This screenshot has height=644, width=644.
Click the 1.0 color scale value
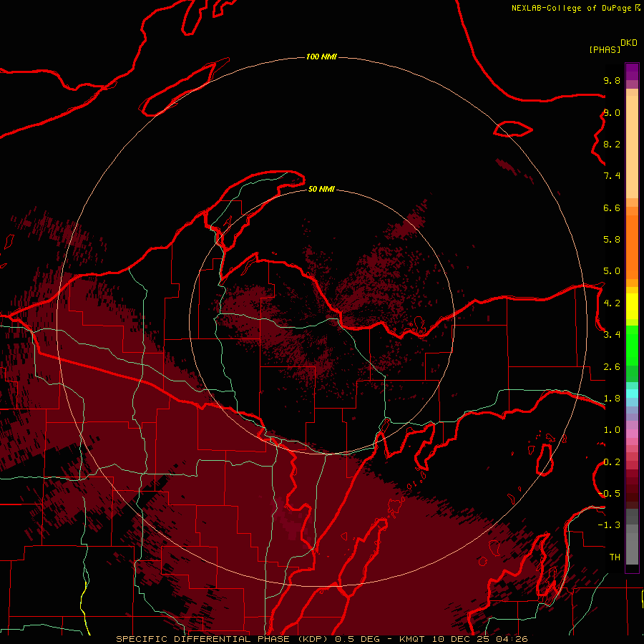(612, 430)
